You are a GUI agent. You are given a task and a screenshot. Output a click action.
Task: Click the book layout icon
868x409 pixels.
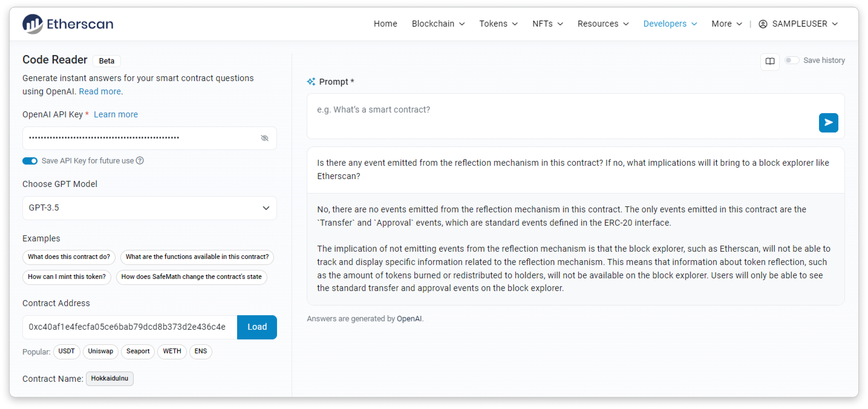[x=769, y=61]
